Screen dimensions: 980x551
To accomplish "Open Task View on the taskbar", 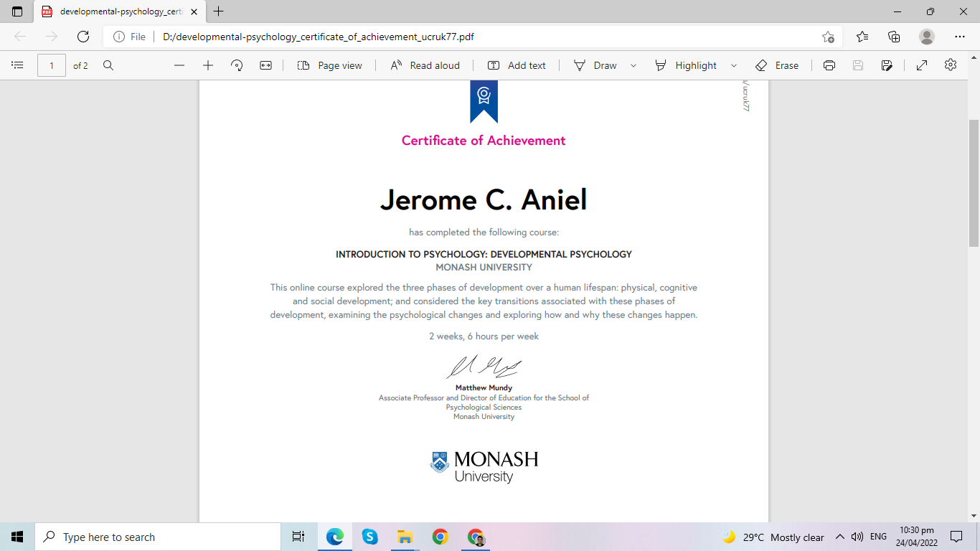I will [298, 537].
